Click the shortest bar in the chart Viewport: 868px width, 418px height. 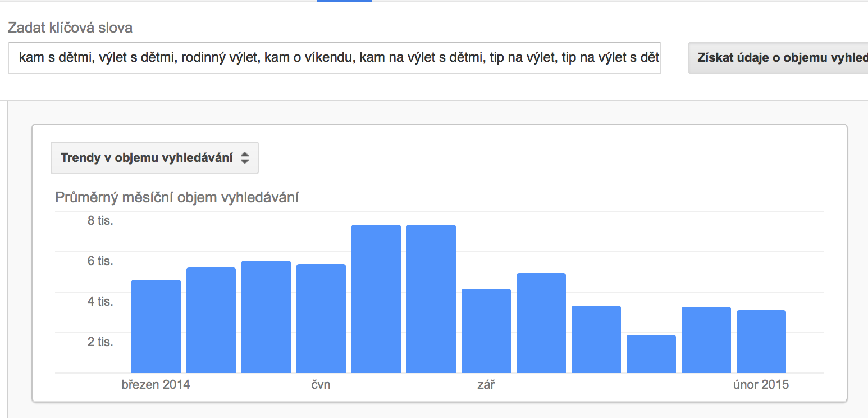tap(651, 354)
